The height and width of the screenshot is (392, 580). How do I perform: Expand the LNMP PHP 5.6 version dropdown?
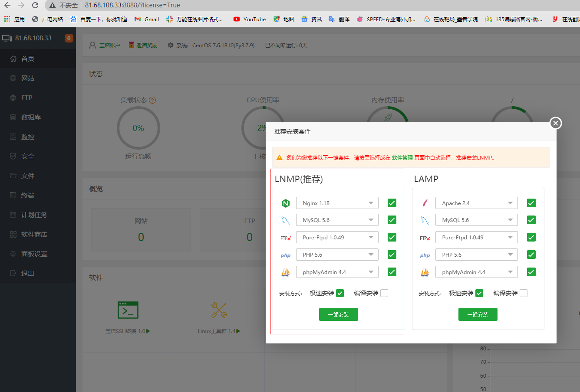pyautogui.click(x=337, y=255)
